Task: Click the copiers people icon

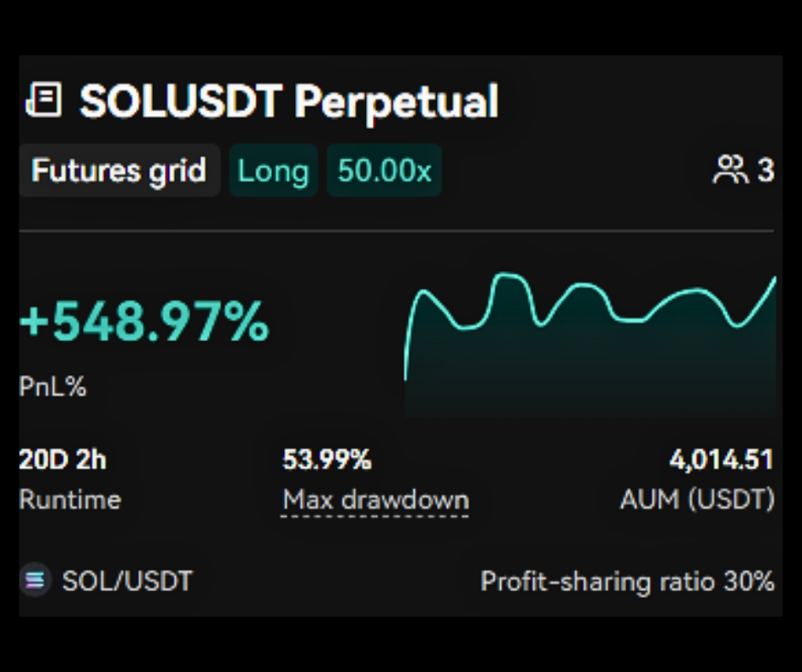Action: tap(729, 171)
